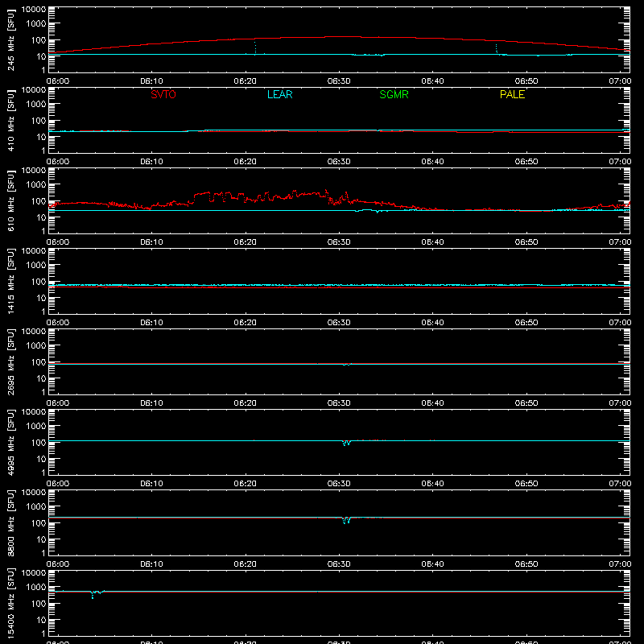The image size is (644, 644).
Task: Click 06:20 time label under 410 MHz panel
Action: (x=246, y=162)
